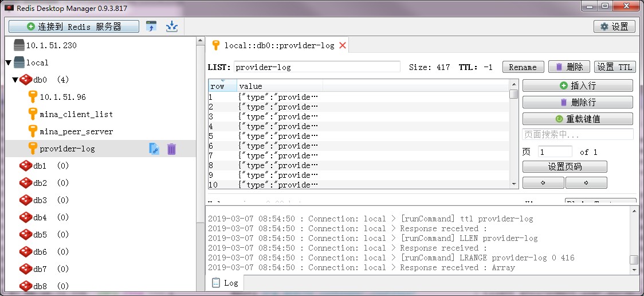Click the db3 database icon
644x296 pixels.
click(x=26, y=200)
